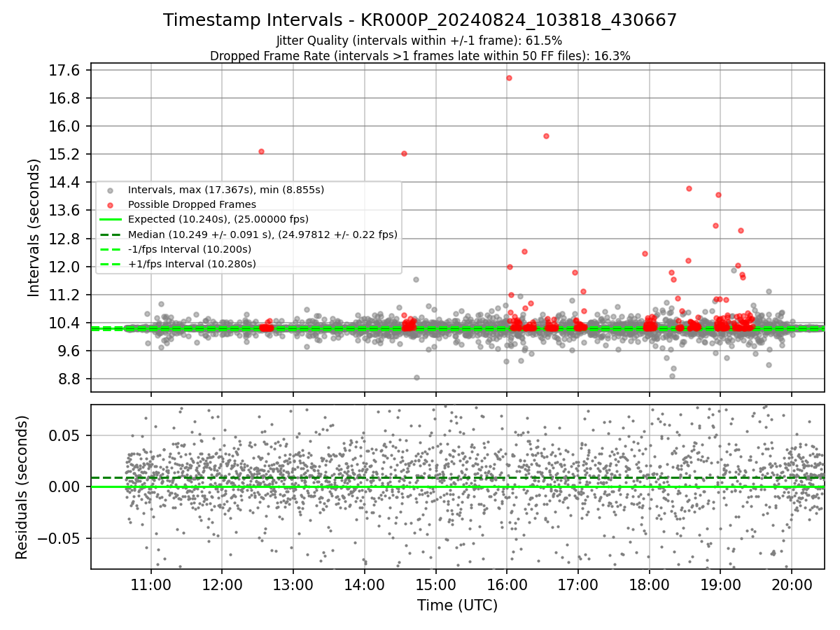Click the 11.2 y-axis tick label

click(66, 295)
